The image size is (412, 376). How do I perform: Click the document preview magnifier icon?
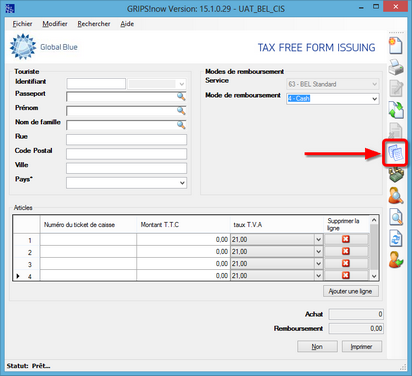[x=396, y=217]
